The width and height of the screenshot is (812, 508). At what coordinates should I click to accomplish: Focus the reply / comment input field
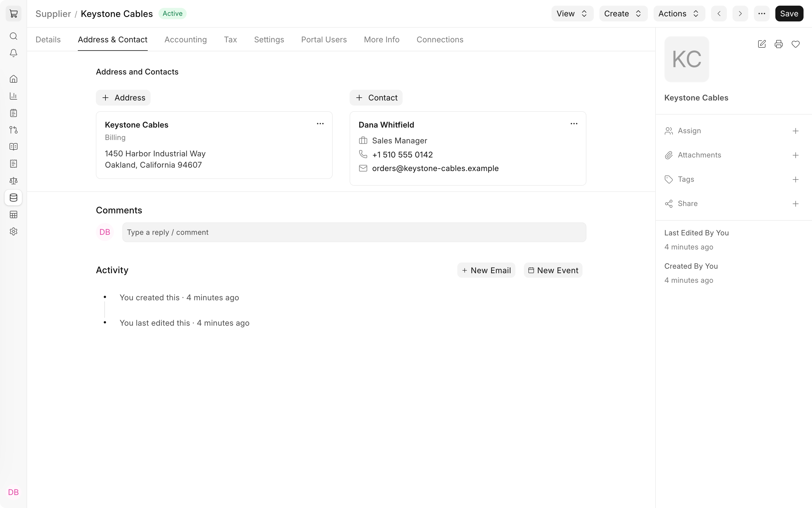[354, 232]
